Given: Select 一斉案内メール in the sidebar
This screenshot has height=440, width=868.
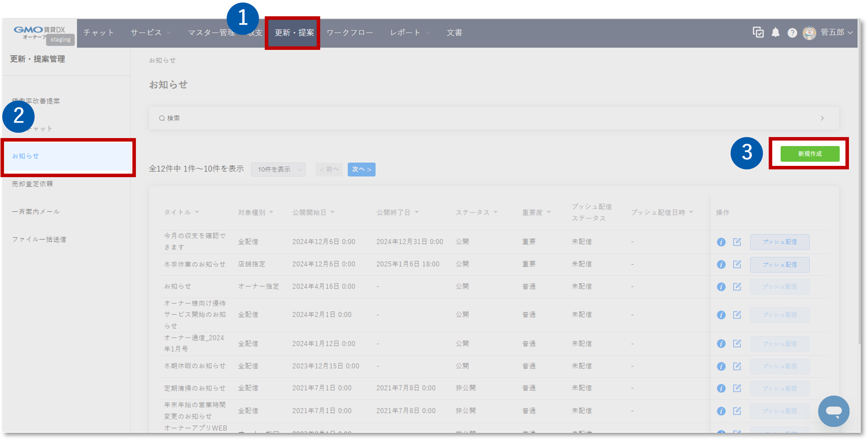Looking at the screenshot, I should [36, 211].
